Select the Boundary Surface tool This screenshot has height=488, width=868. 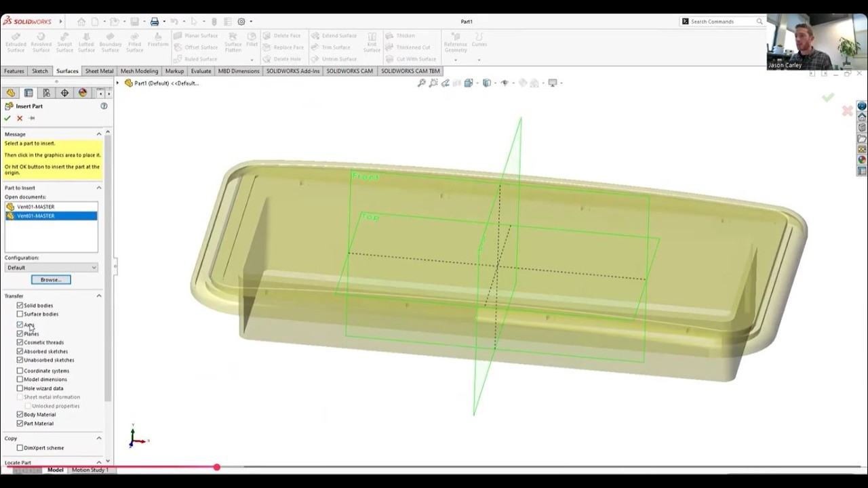(x=111, y=42)
